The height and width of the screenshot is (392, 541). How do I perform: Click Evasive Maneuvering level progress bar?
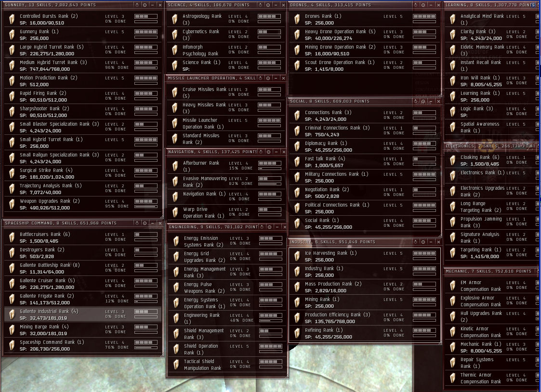(x=269, y=182)
